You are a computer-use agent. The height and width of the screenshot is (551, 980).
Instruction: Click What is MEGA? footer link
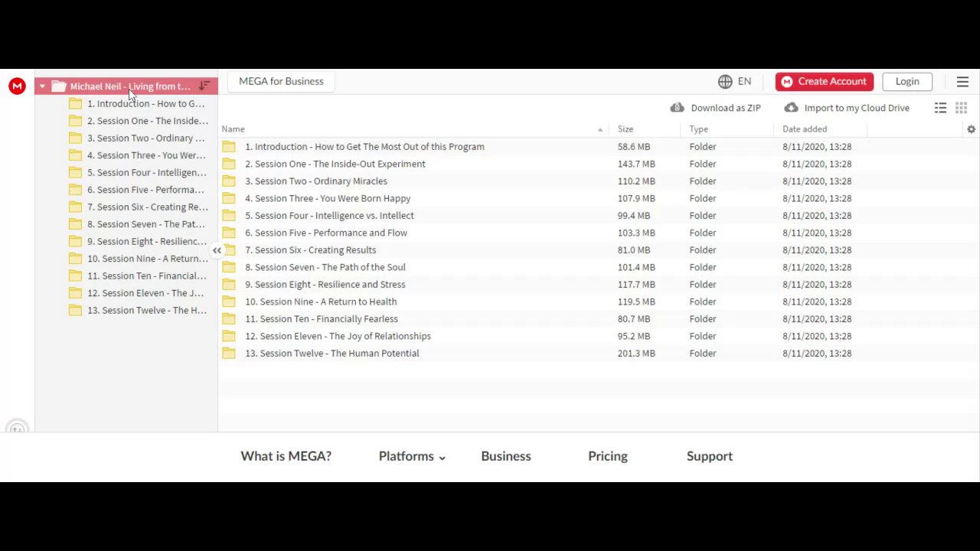click(x=286, y=456)
